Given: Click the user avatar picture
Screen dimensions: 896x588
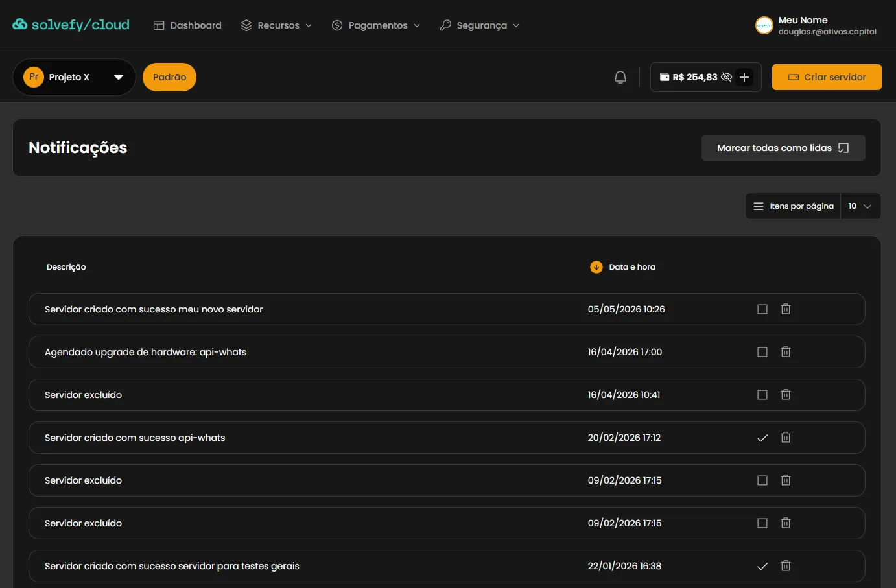Looking at the screenshot, I should pyautogui.click(x=764, y=25).
